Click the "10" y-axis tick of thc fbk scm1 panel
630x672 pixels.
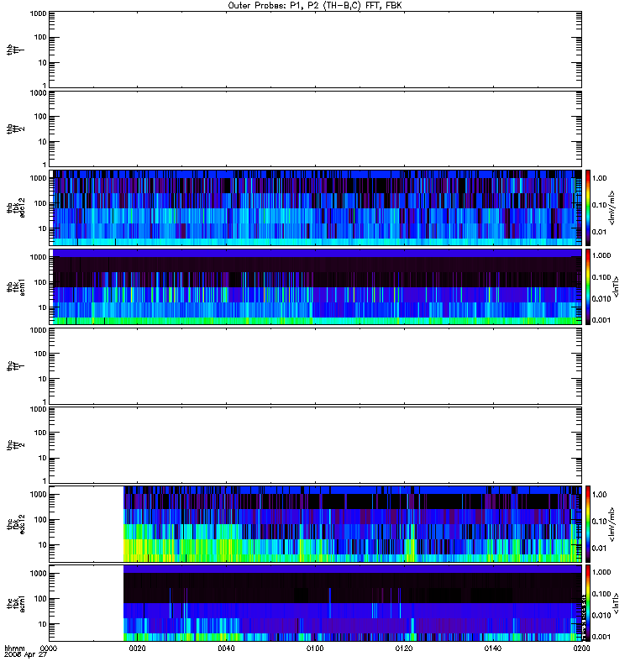click(43, 624)
